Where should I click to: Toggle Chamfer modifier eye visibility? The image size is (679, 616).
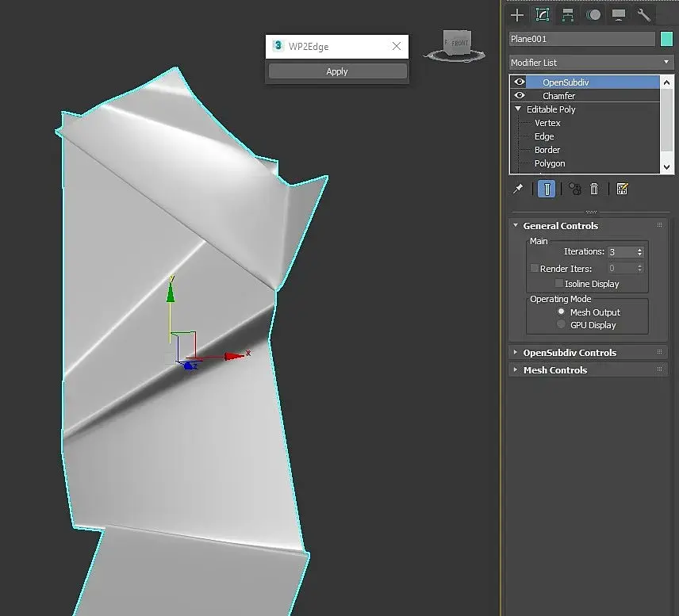click(x=520, y=95)
